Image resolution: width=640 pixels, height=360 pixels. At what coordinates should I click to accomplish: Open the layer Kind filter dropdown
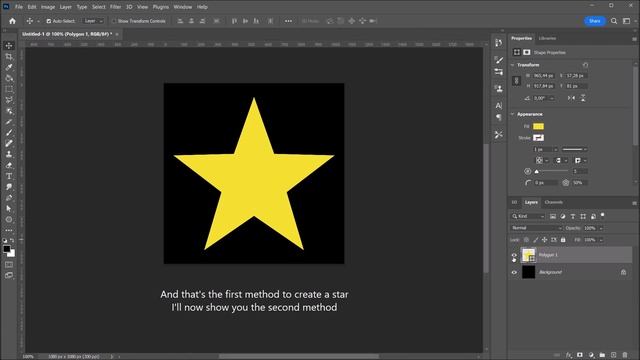[x=528, y=216]
